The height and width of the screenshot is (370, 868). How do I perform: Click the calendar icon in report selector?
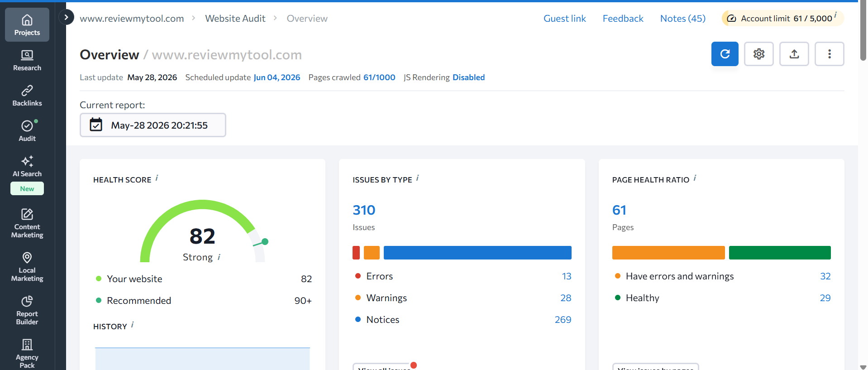pyautogui.click(x=96, y=125)
